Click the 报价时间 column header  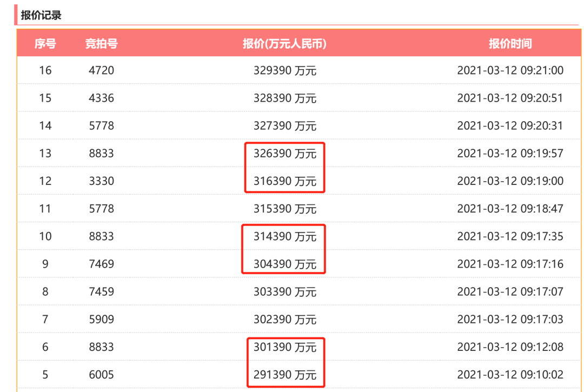tap(510, 44)
